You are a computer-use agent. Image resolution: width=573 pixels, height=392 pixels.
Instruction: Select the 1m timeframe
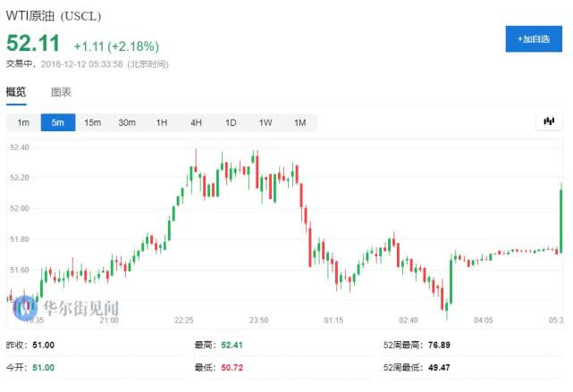click(x=23, y=122)
